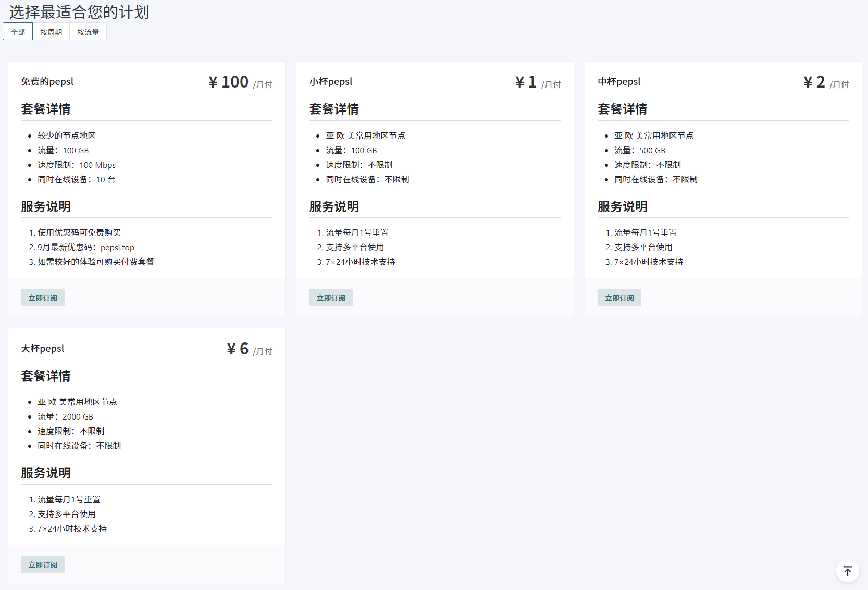This screenshot has width=868, height=590.
Task: Select the 全部 filter tab
Action: click(x=18, y=32)
